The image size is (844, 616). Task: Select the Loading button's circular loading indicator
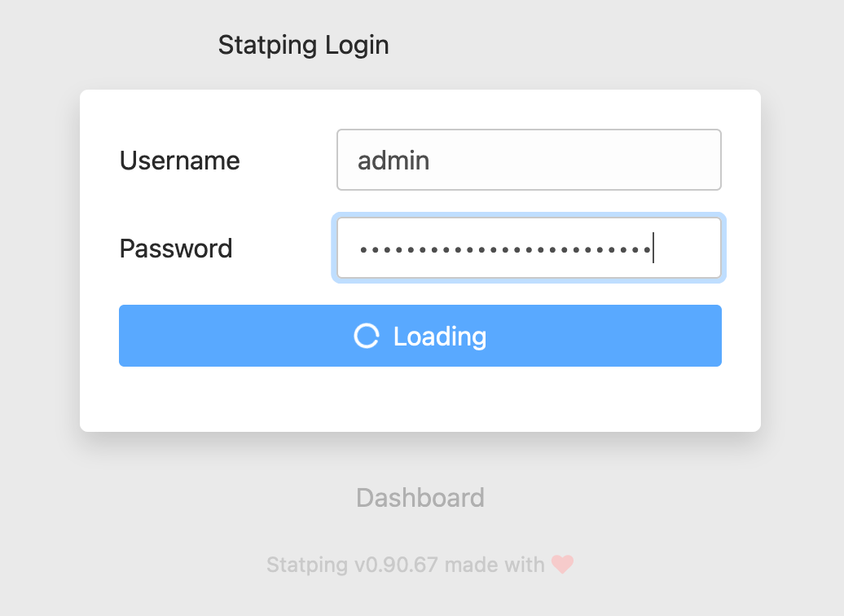368,335
